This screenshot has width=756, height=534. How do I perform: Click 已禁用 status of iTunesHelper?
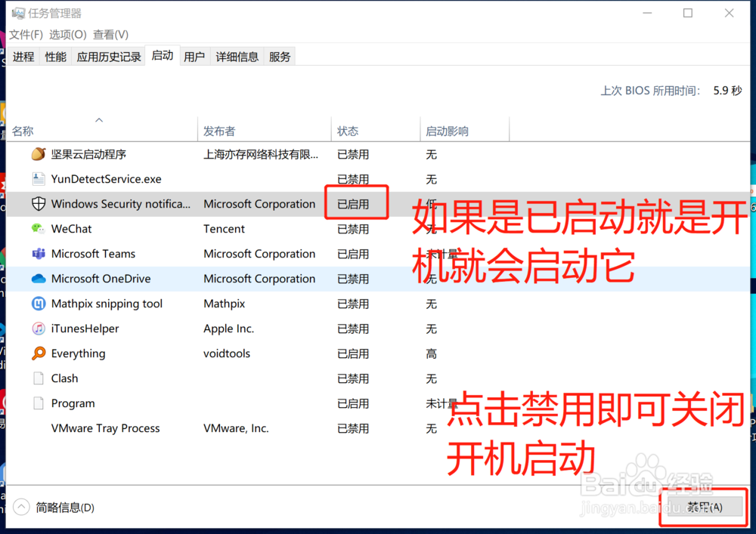coord(353,329)
